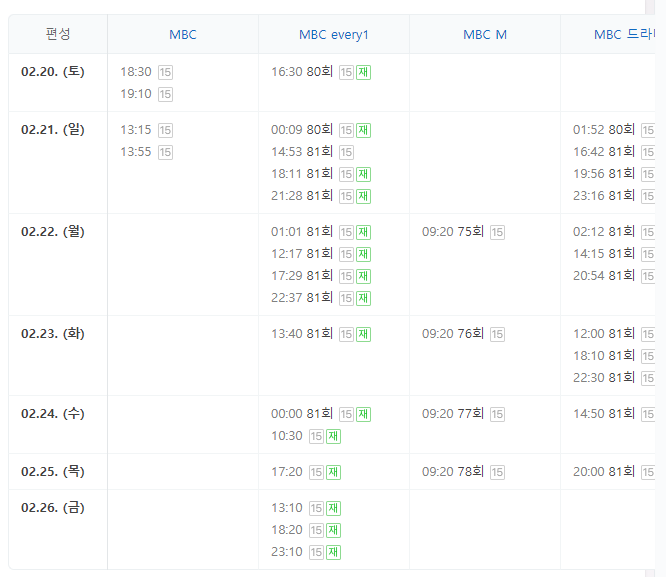Click the 15 rating icon beside 09:20 75회
The width and height of the screenshot is (666, 577).
497,232
